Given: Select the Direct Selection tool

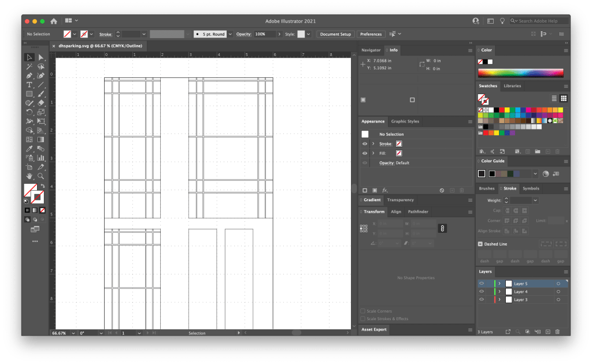Looking at the screenshot, I should 41,57.
